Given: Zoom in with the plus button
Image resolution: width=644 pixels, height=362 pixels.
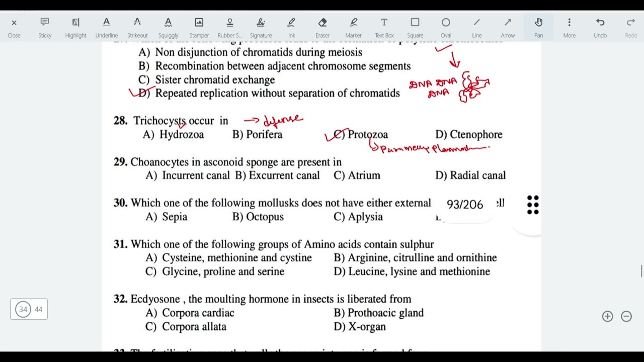Looking at the screenshot, I should pos(607,316).
